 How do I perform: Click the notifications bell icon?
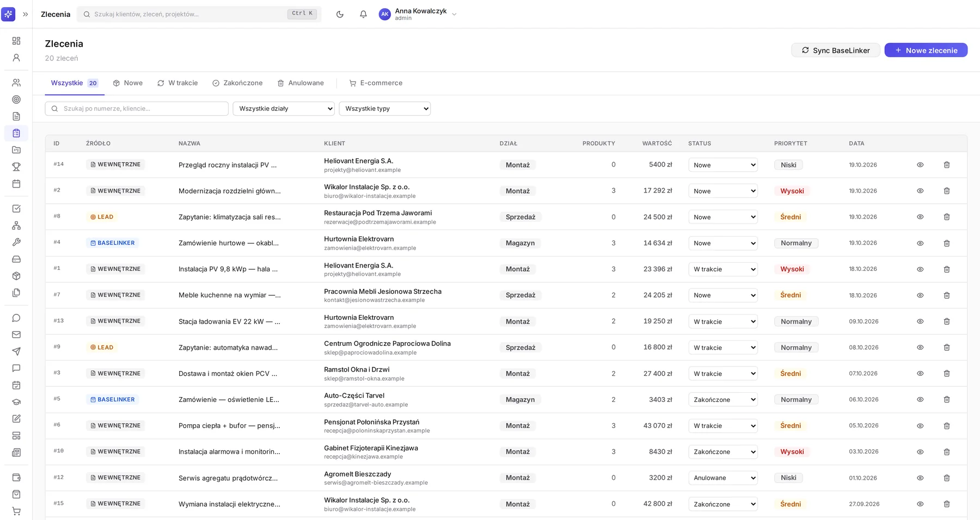pos(363,14)
